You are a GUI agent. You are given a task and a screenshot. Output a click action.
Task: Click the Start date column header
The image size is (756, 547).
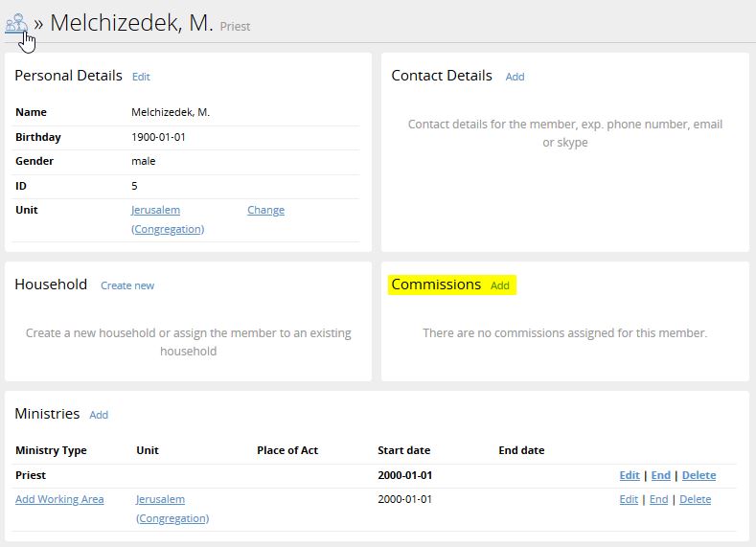point(403,450)
